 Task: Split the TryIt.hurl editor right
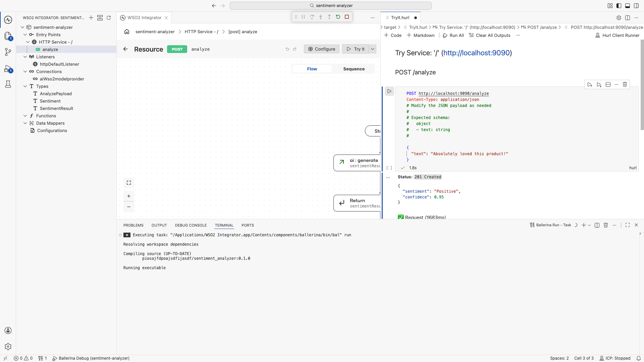tap(628, 18)
